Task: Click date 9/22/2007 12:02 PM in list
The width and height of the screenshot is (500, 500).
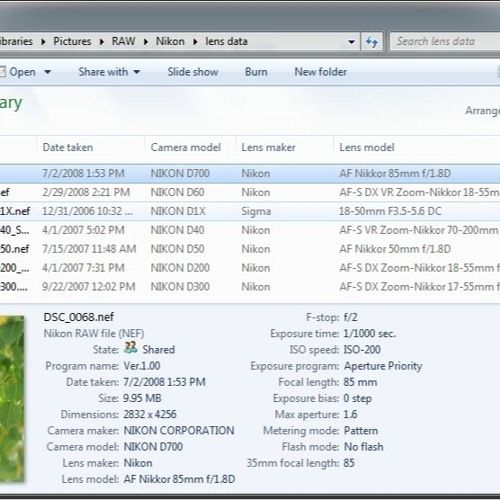Action: [x=89, y=287]
